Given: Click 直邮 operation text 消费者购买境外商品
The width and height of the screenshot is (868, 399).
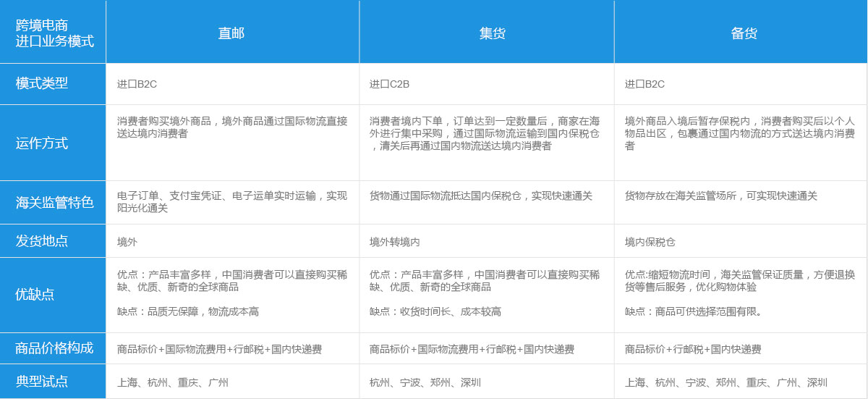Looking at the screenshot, I should click(232, 127).
